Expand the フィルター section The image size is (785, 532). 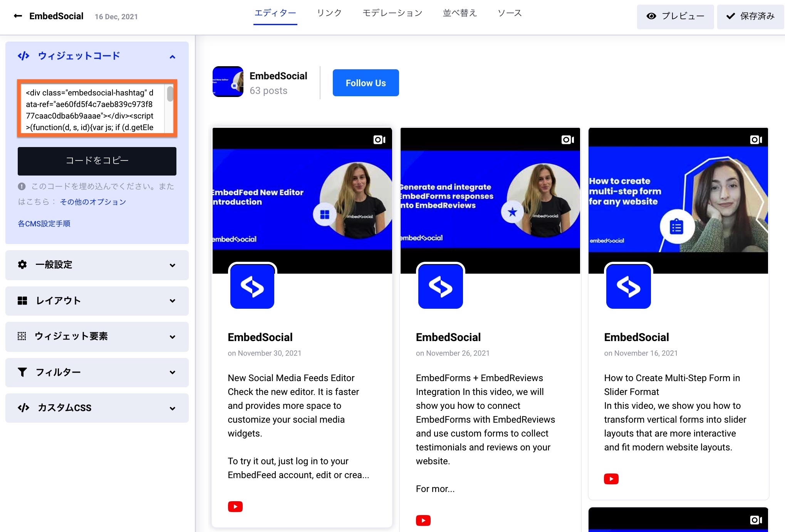pos(97,372)
